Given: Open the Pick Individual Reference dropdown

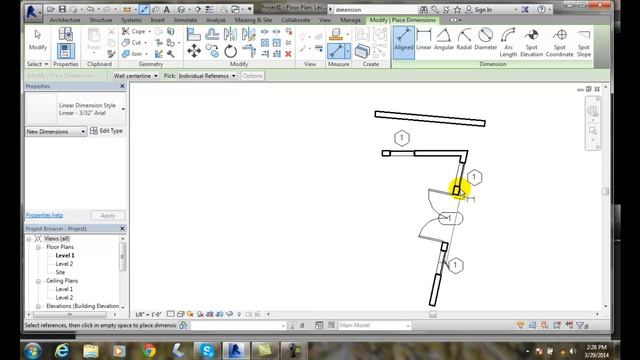Looking at the screenshot, I should click(207, 76).
